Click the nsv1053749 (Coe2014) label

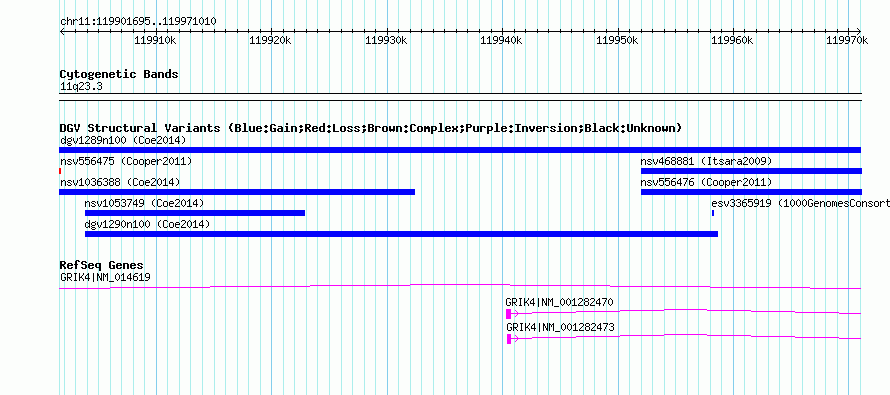point(144,203)
